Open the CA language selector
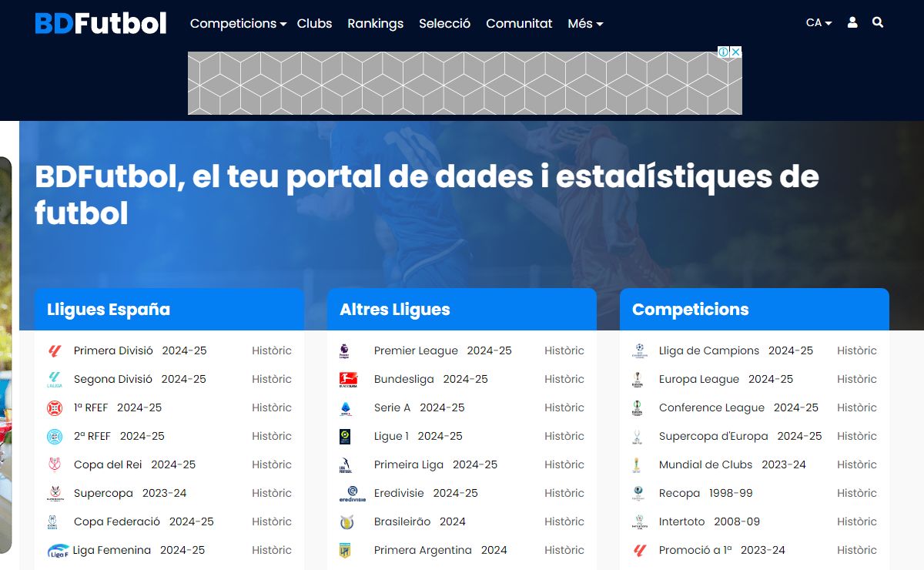This screenshot has height=570, width=924. click(x=819, y=23)
